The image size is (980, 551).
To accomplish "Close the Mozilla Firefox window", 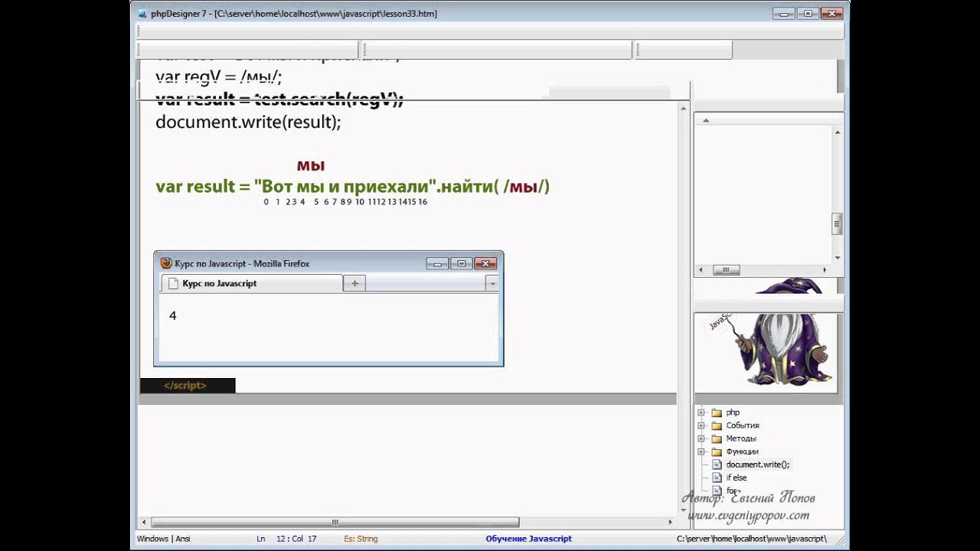I will click(x=485, y=263).
